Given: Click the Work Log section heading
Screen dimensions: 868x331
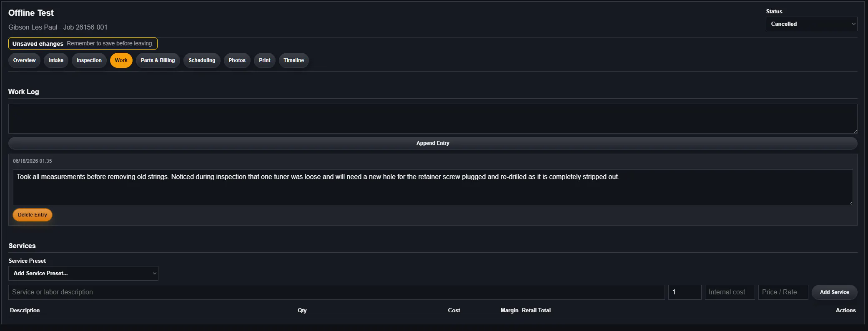Looking at the screenshot, I should [x=24, y=92].
